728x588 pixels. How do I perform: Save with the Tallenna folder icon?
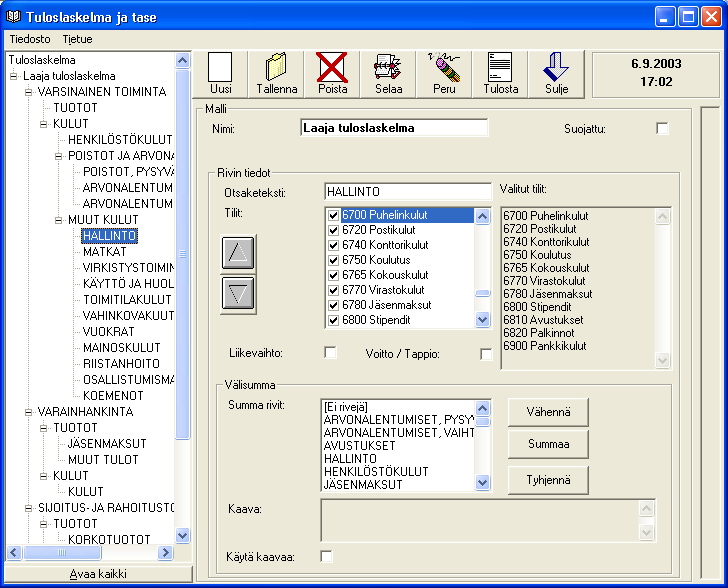coord(276,67)
